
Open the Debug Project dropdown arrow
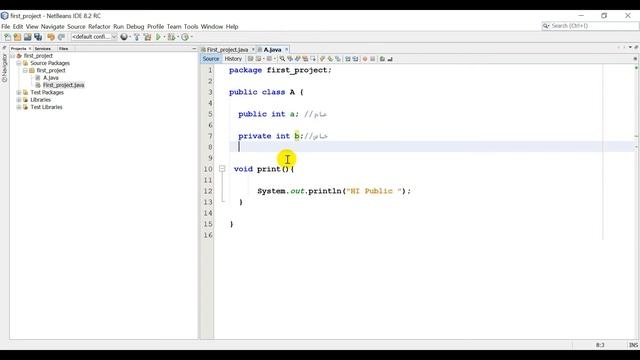pyautogui.click(x=178, y=37)
